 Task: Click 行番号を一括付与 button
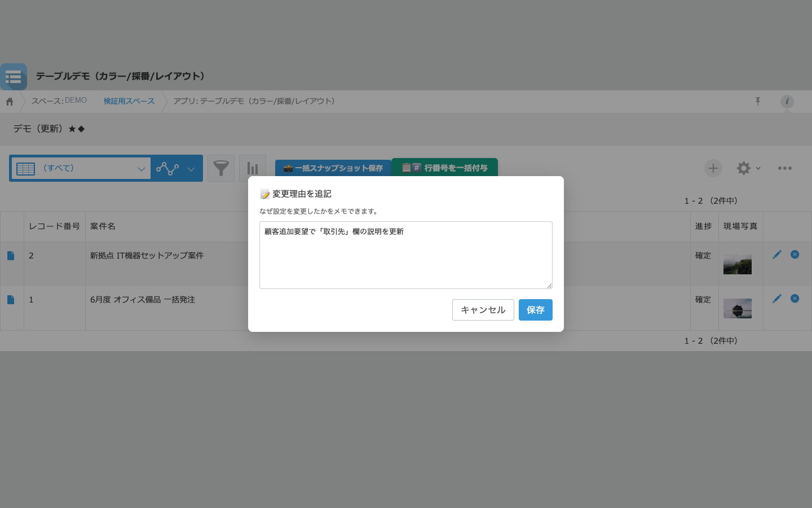(445, 168)
